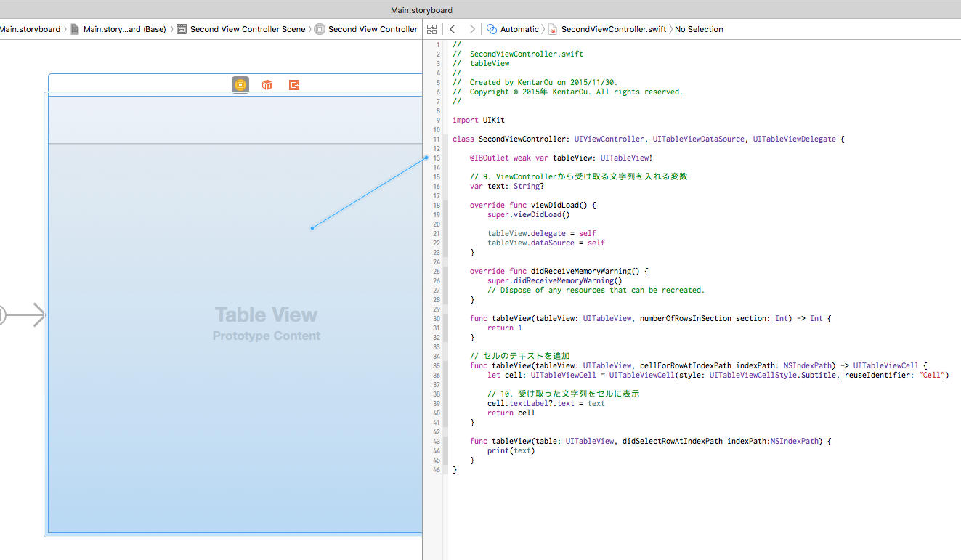Click the back navigation chevron in assistant editor
961x560 pixels.
click(x=453, y=28)
